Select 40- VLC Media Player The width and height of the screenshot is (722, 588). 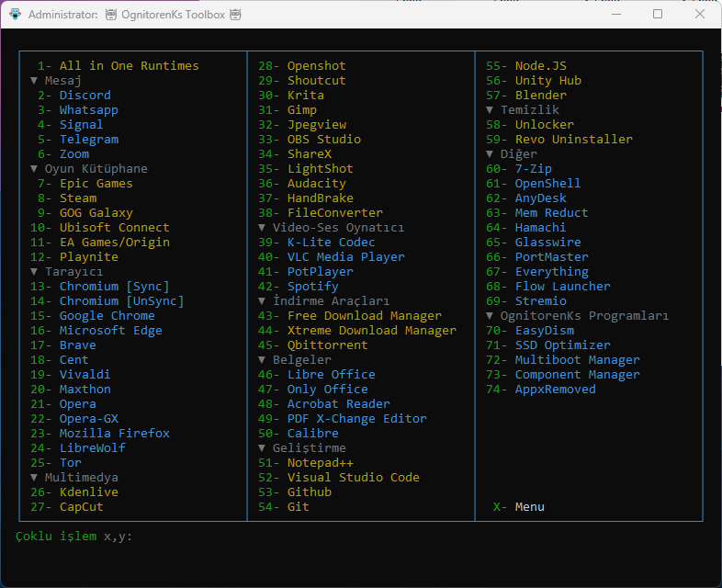click(x=332, y=257)
